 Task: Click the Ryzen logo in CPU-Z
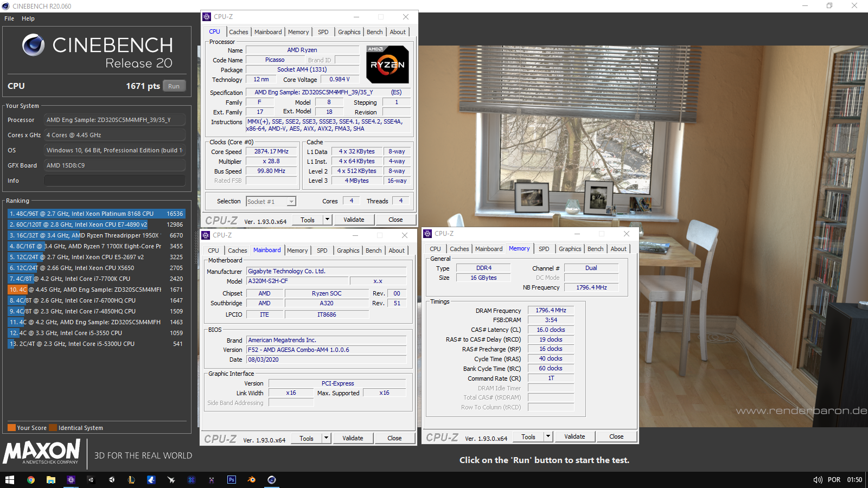tap(387, 65)
